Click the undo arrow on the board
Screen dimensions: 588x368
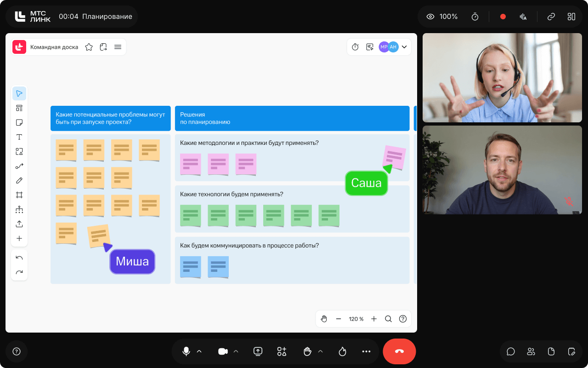pyautogui.click(x=19, y=258)
